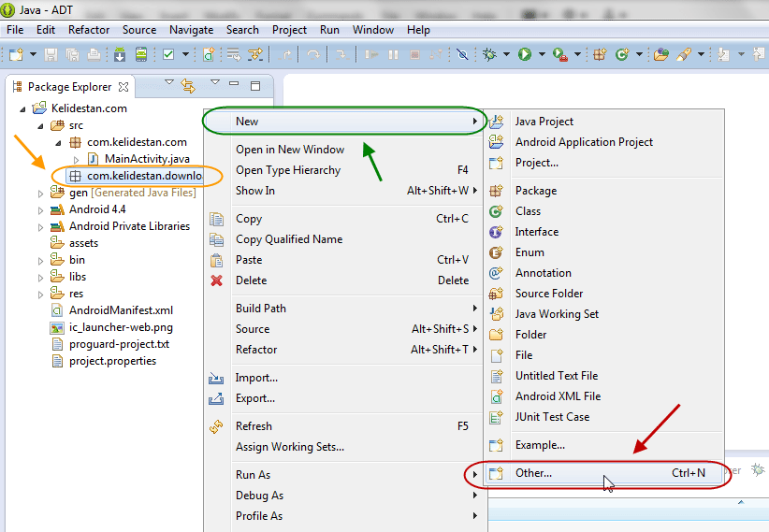The height and width of the screenshot is (532, 769).
Task: Click Import... in the context menu
Action: click(x=343, y=378)
